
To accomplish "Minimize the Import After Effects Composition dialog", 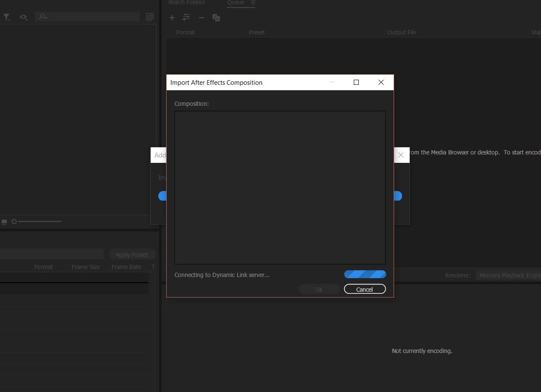I will coord(332,82).
